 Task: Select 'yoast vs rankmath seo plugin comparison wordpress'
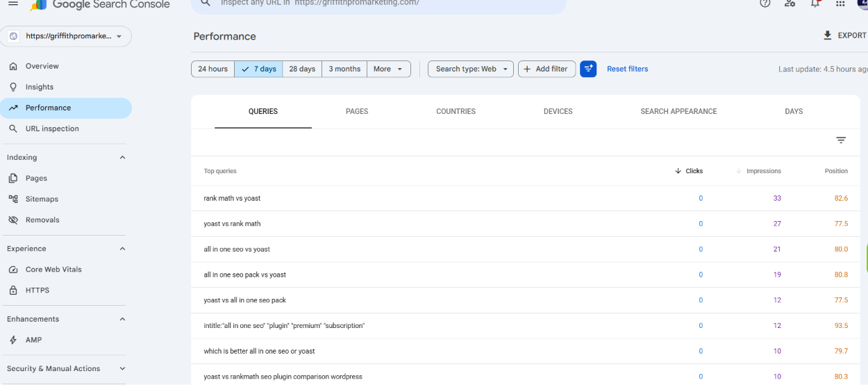click(x=283, y=377)
